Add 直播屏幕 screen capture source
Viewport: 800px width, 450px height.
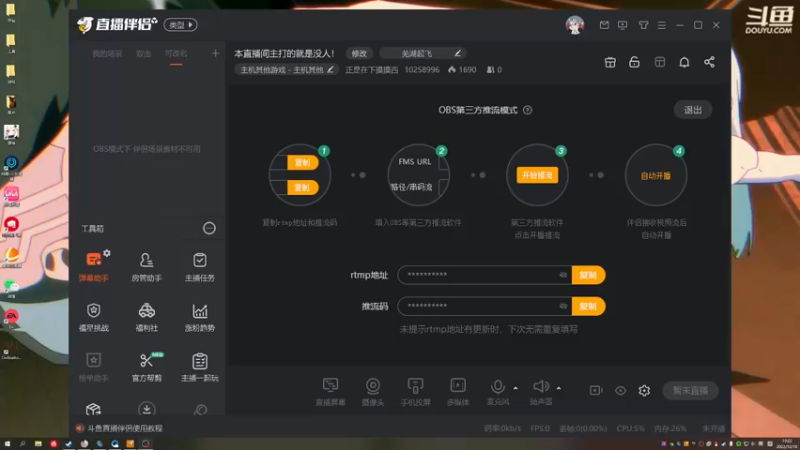point(330,391)
